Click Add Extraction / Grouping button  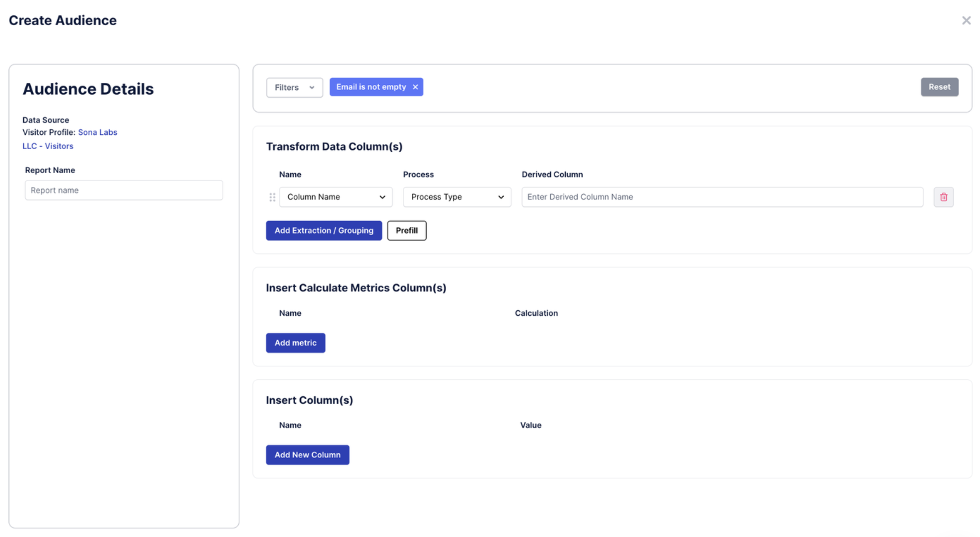324,231
